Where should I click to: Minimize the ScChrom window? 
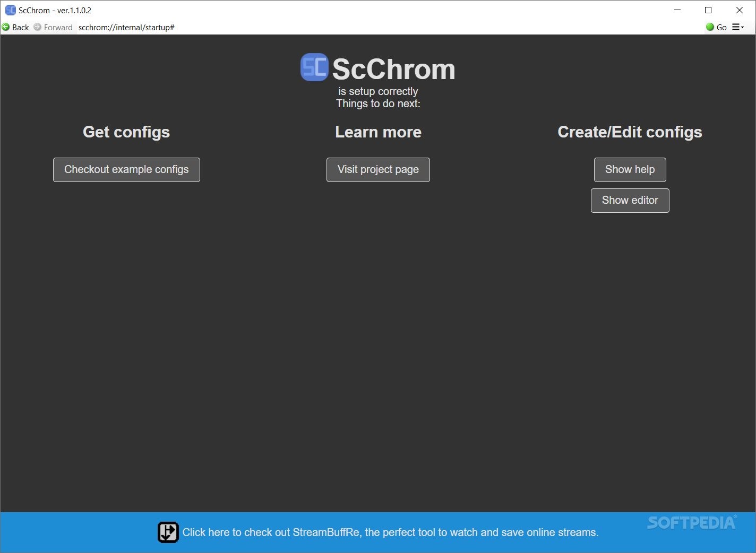click(x=677, y=10)
